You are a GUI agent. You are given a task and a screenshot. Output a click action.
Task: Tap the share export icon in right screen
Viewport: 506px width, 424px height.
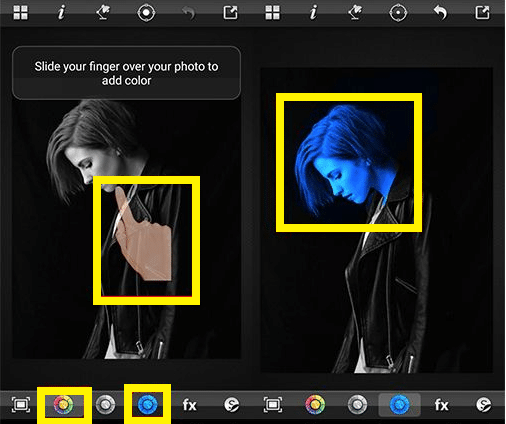[x=482, y=13]
